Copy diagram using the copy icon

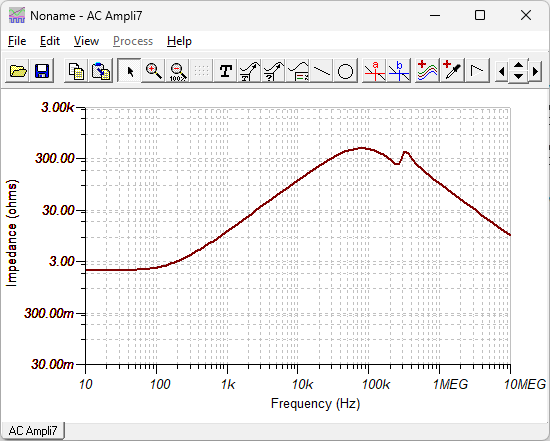click(76, 71)
